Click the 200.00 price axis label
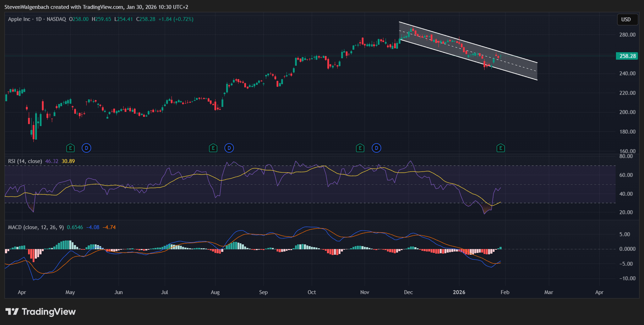Screen dimensions: 644x325 627,112
